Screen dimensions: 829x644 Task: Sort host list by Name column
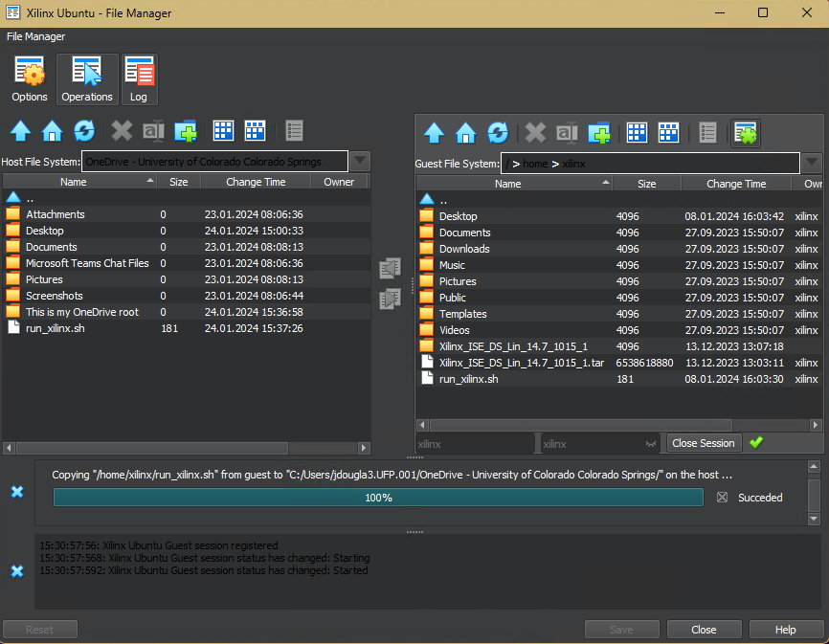coord(79,182)
